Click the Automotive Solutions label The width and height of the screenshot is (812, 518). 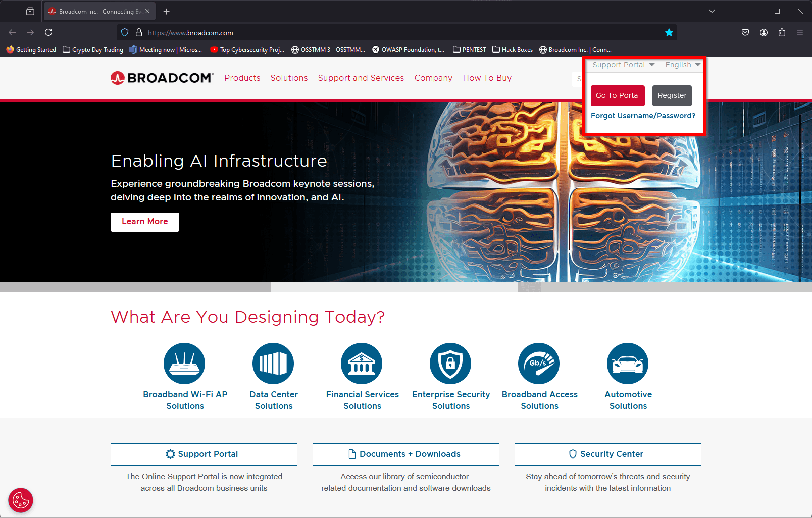[x=628, y=400]
